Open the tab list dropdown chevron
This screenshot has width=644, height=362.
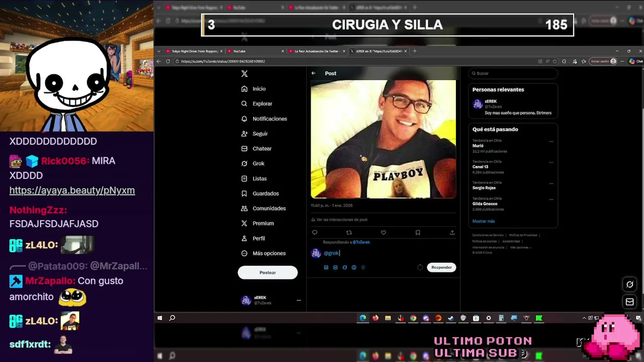159,51
